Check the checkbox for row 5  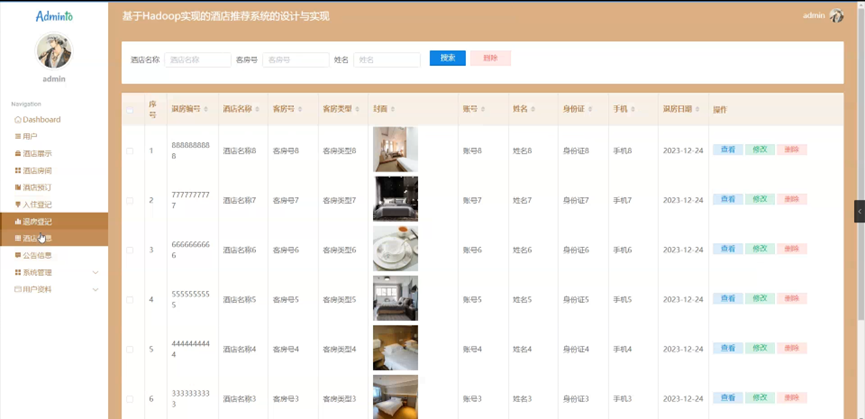130,349
